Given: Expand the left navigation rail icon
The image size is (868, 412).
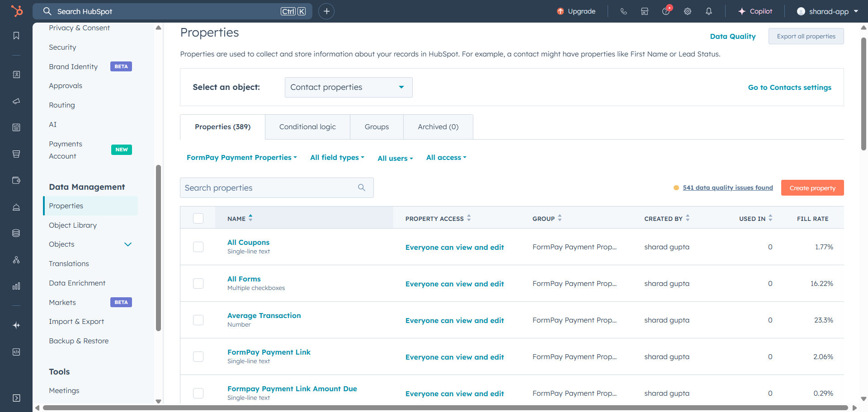Looking at the screenshot, I should (16, 398).
